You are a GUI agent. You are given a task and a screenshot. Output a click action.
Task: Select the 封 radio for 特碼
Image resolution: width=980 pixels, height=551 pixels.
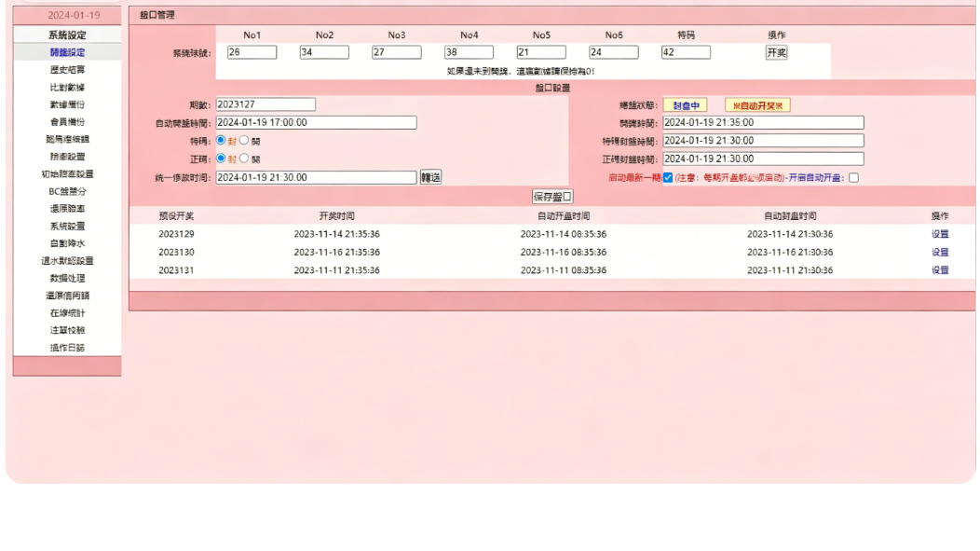(221, 140)
